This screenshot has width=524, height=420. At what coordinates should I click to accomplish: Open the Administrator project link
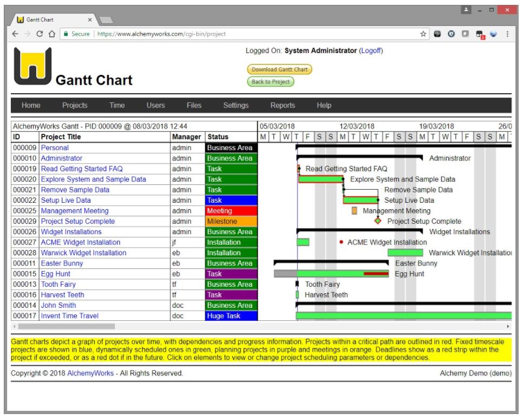61,158
